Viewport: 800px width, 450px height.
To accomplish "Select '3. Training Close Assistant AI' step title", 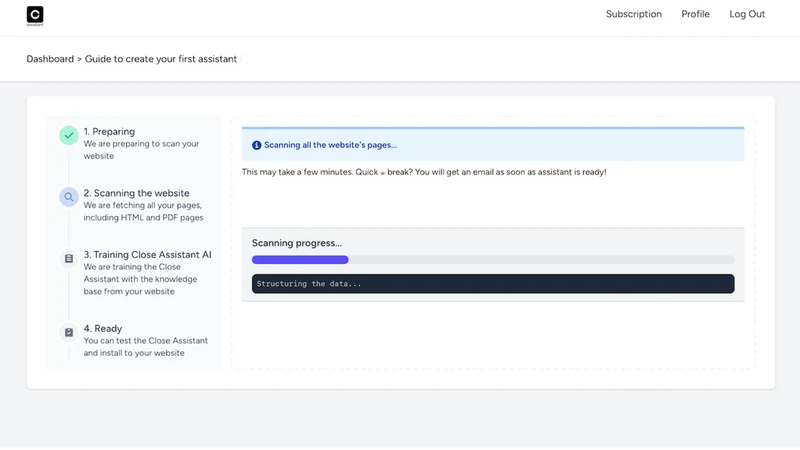I will point(147,255).
